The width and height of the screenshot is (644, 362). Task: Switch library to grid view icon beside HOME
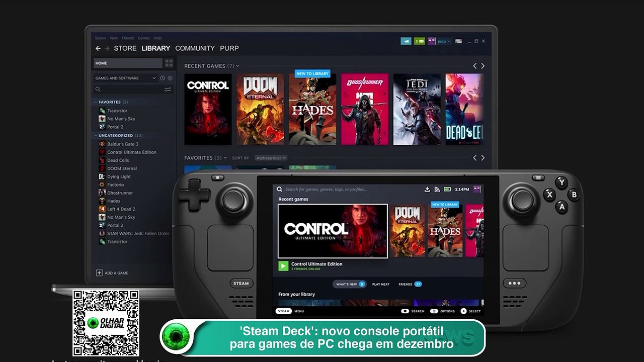coord(169,63)
